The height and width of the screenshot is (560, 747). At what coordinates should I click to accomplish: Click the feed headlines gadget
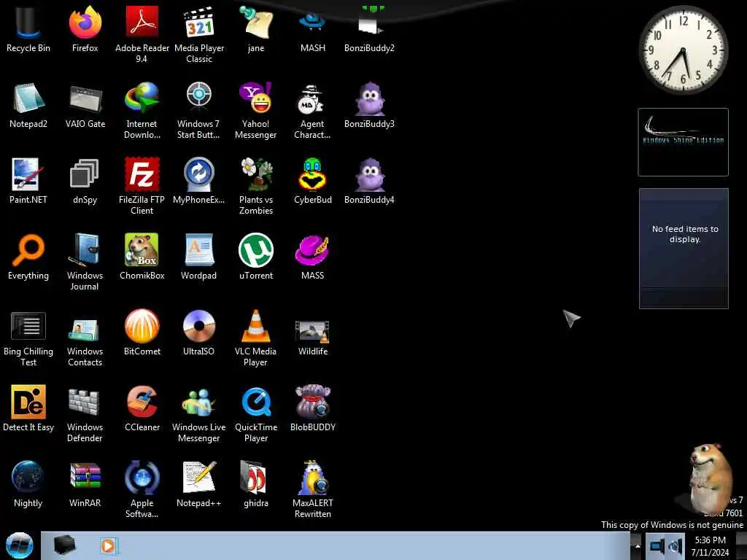click(684, 248)
